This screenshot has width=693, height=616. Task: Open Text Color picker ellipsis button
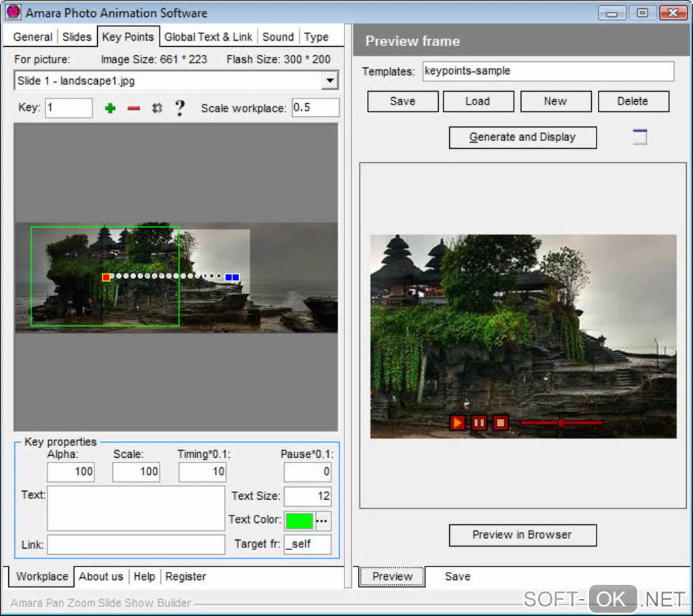click(323, 520)
